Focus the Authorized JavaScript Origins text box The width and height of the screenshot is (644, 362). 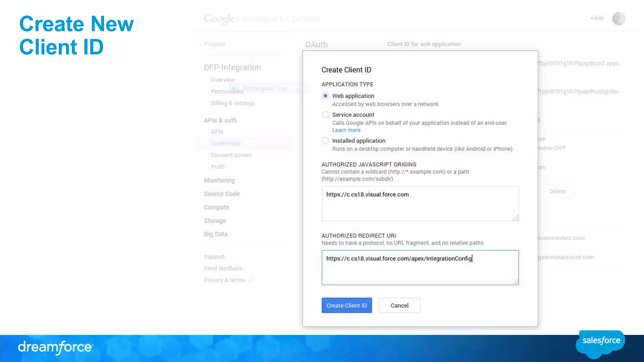click(x=420, y=204)
